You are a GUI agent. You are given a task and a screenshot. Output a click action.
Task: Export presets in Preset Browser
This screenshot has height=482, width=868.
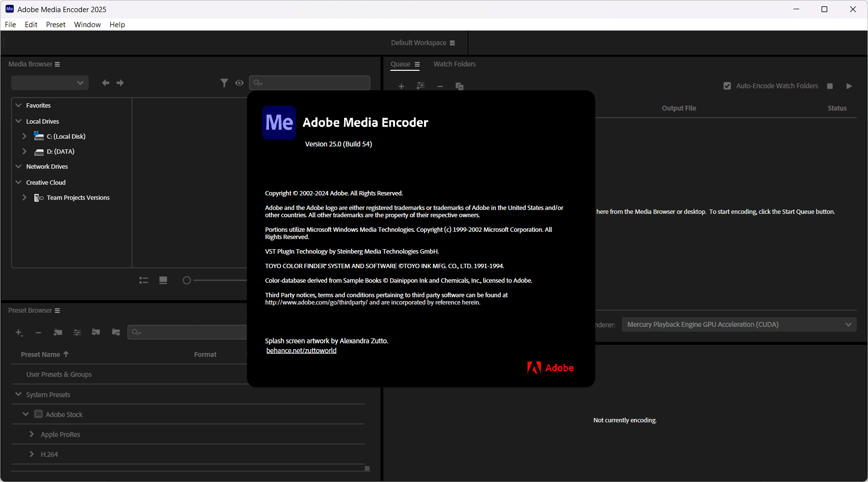coord(116,332)
